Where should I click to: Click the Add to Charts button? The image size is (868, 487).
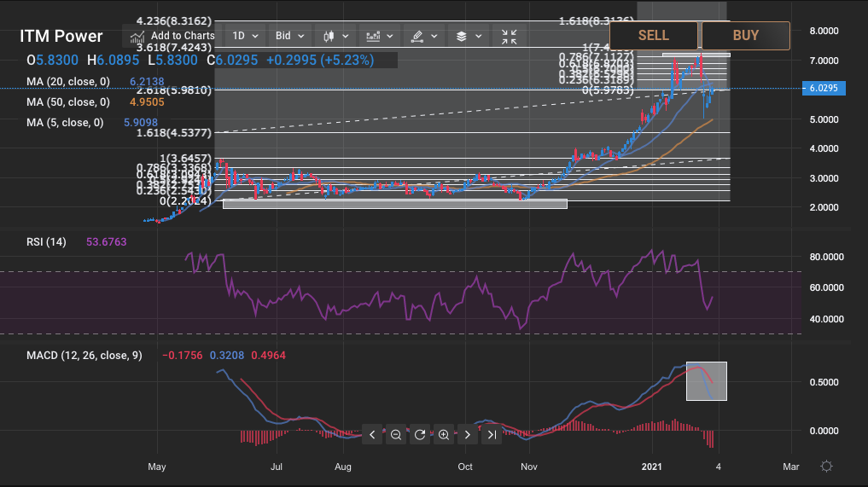point(172,36)
